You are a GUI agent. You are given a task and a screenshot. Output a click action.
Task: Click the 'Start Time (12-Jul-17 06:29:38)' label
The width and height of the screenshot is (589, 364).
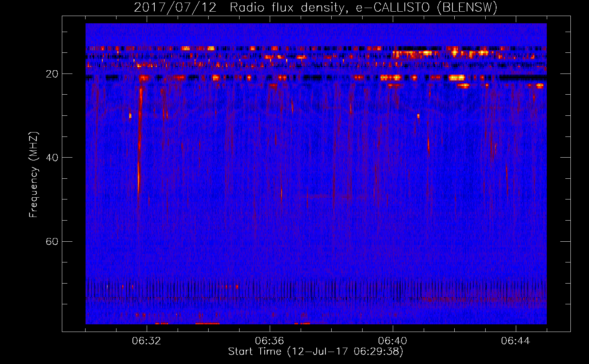pos(316,351)
